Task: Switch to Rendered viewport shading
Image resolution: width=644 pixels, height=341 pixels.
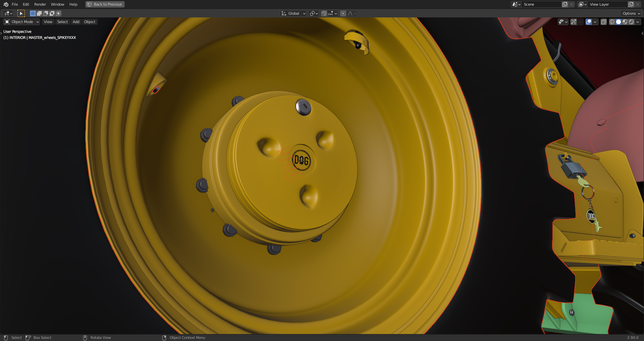Action: (x=631, y=22)
